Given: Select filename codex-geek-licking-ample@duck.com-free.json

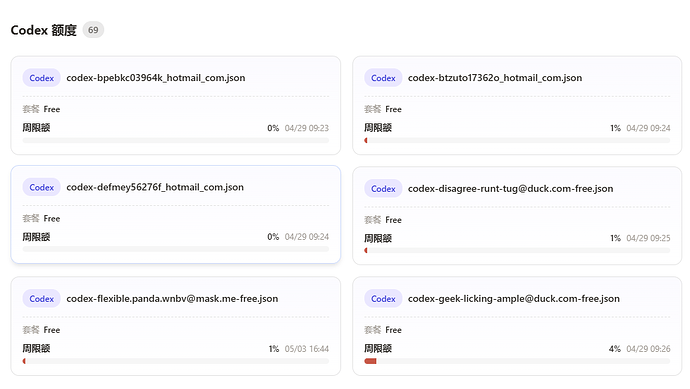Looking at the screenshot, I should [514, 299].
